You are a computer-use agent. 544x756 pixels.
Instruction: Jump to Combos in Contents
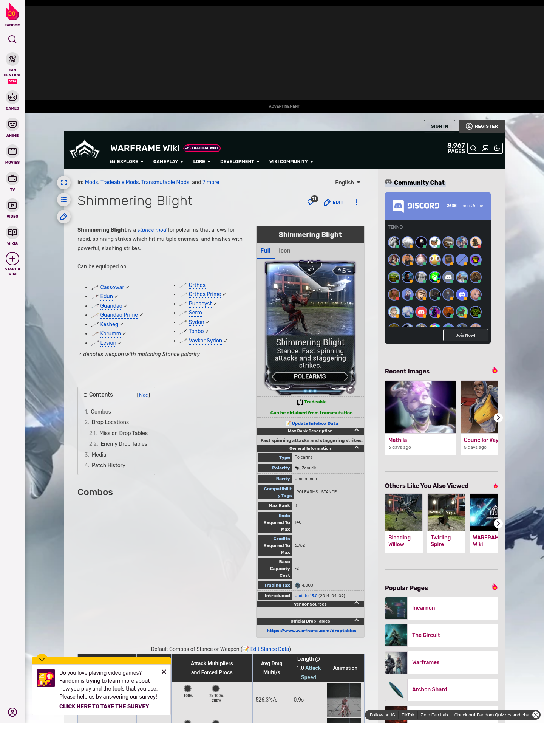pyautogui.click(x=101, y=412)
